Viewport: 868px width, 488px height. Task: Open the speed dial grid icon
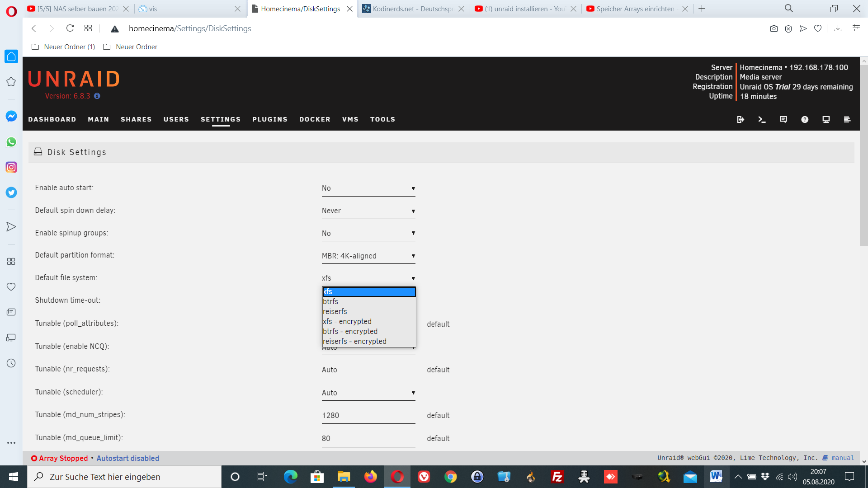(x=88, y=28)
